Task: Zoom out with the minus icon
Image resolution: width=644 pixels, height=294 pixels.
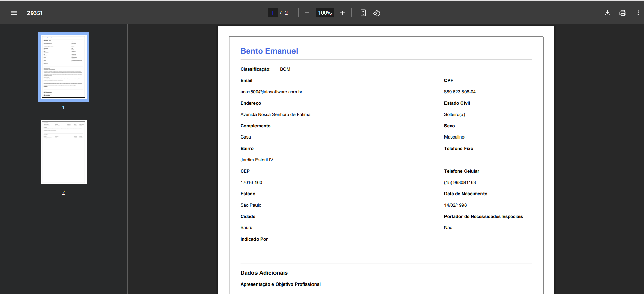Action: [307, 13]
